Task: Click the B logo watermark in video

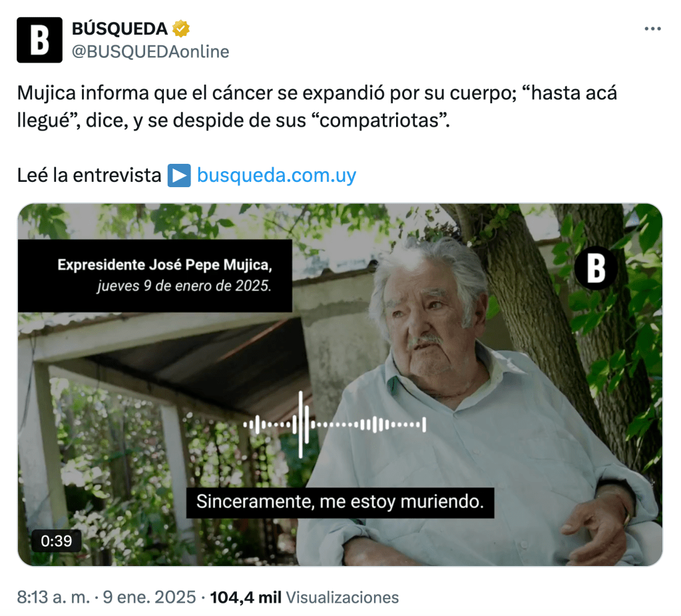Action: click(596, 268)
